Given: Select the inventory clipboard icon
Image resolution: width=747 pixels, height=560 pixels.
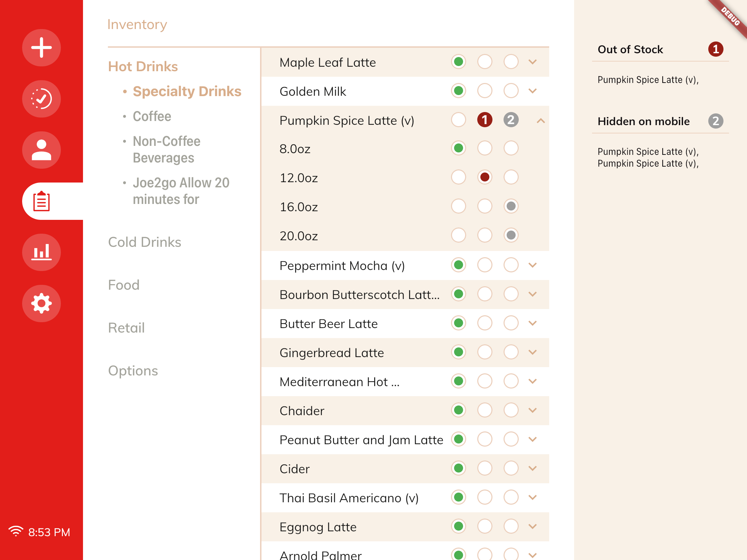Looking at the screenshot, I should click(41, 201).
